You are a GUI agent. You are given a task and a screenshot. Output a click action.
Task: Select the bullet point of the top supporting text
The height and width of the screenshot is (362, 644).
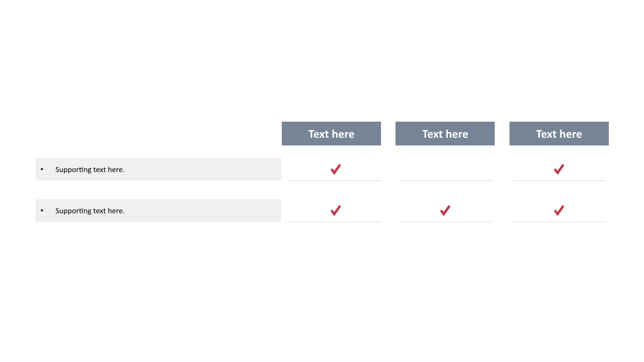point(42,169)
